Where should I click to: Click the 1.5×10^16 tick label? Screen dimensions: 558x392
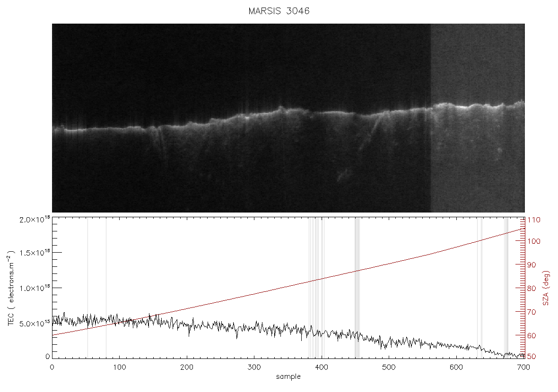point(35,253)
